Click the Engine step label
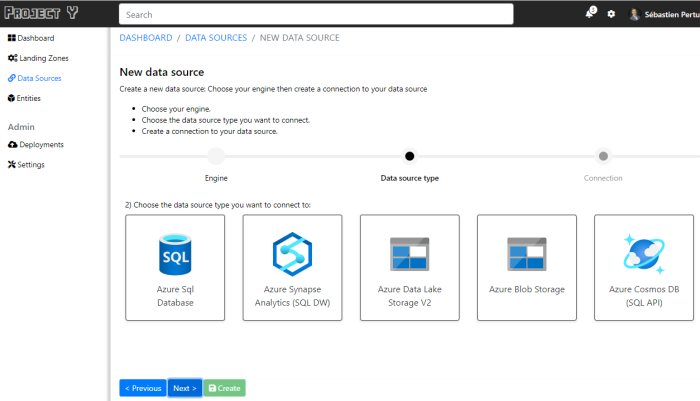The height and width of the screenshot is (401, 700). coord(216,178)
